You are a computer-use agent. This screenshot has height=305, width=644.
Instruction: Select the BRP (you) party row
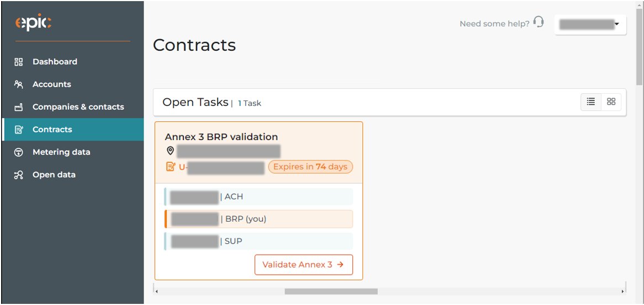pyautogui.click(x=258, y=219)
